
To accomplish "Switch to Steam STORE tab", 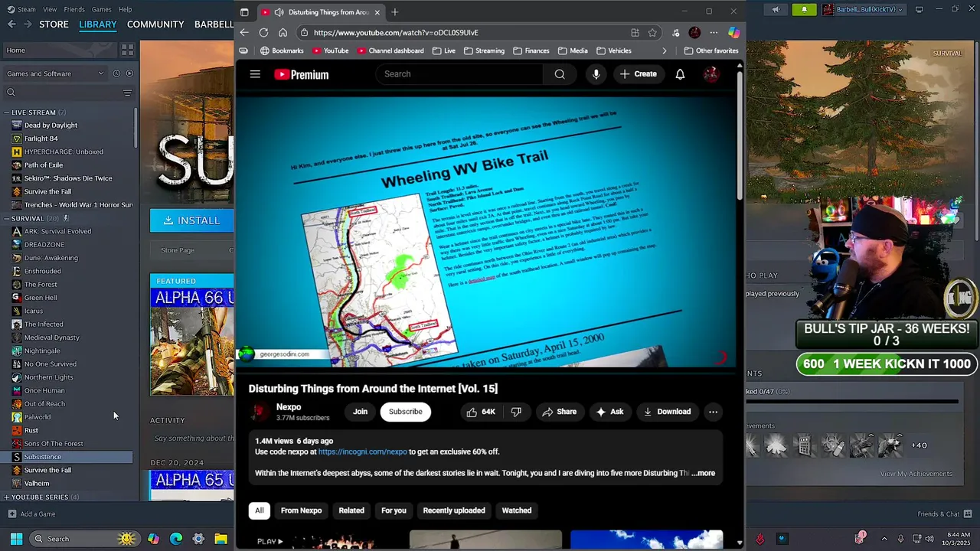I will (54, 24).
